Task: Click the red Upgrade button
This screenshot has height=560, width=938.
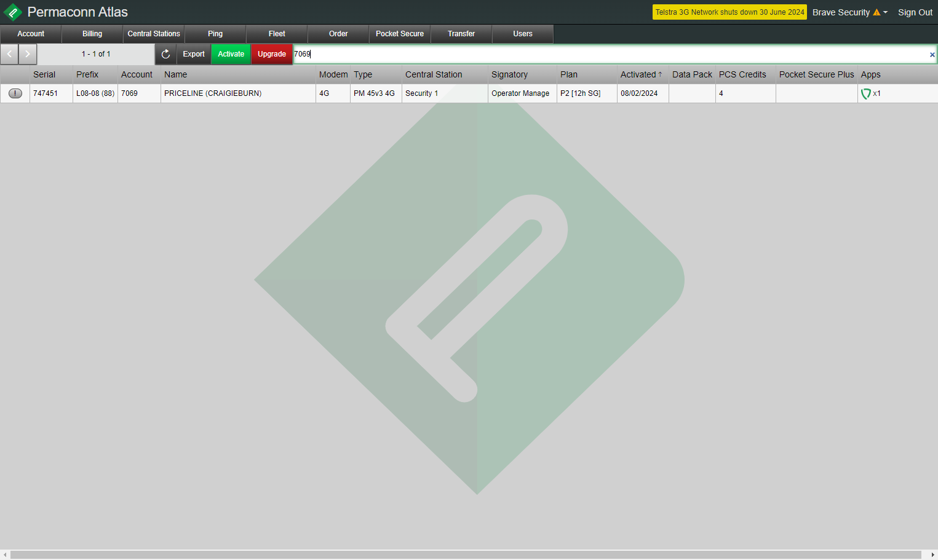Action: pyautogui.click(x=272, y=54)
